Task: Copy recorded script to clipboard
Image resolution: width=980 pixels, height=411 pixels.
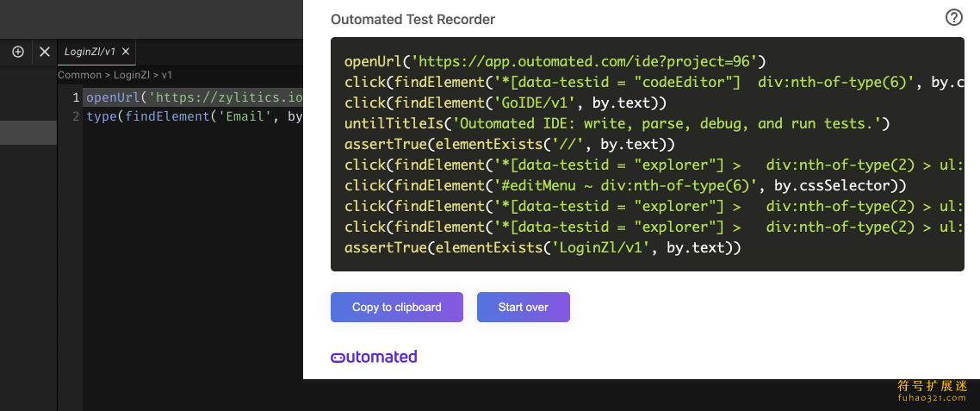Action: 396,307
